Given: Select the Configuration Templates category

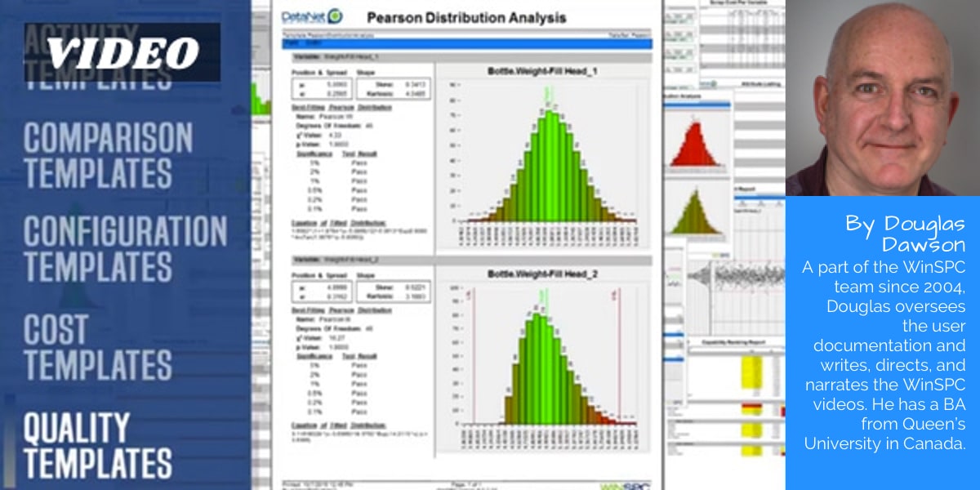Looking at the screenshot, I should pyautogui.click(x=125, y=249).
